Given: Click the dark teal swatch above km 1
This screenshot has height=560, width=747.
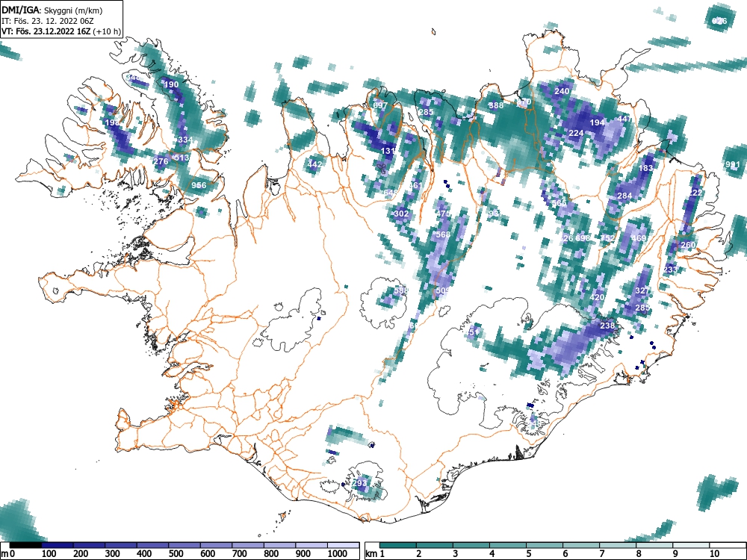Looking at the screenshot, I should tap(397, 545).
